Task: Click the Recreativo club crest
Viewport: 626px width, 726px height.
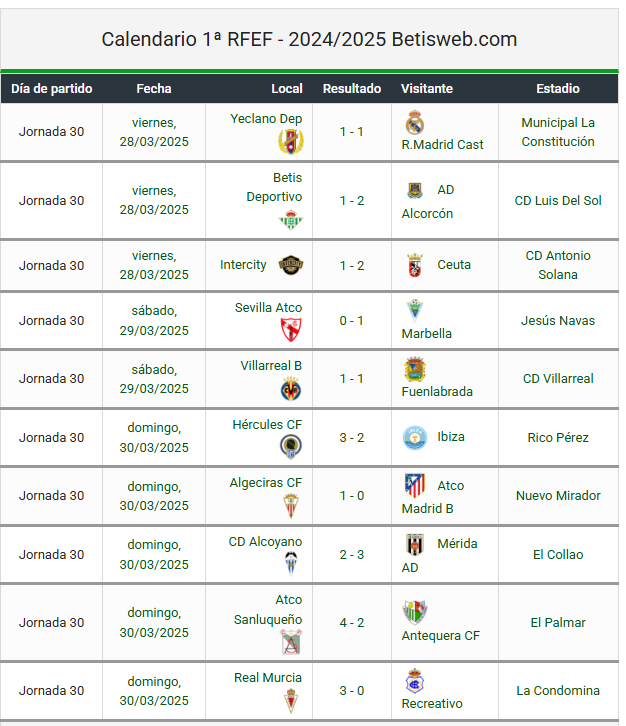Action: tap(414, 681)
